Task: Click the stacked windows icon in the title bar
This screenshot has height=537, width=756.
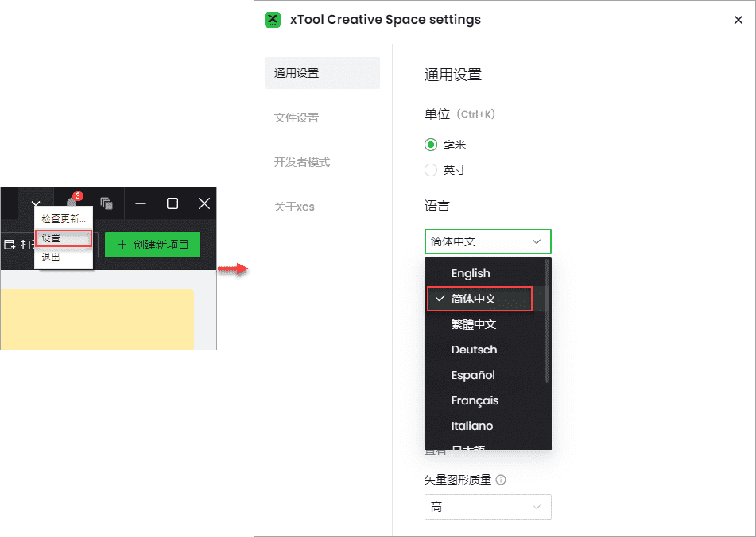Action: click(x=107, y=203)
